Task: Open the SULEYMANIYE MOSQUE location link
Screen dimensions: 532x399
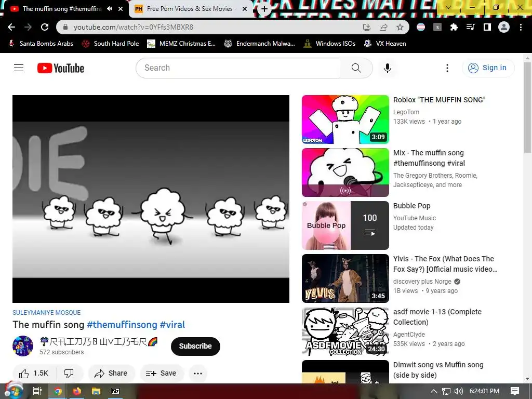Action: 46,312
